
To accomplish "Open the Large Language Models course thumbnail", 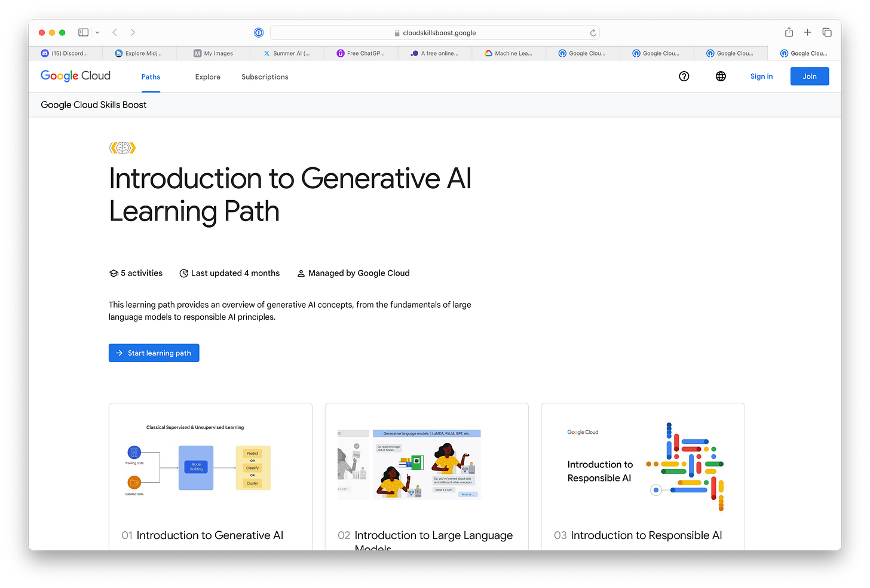I will pyautogui.click(x=409, y=464).
